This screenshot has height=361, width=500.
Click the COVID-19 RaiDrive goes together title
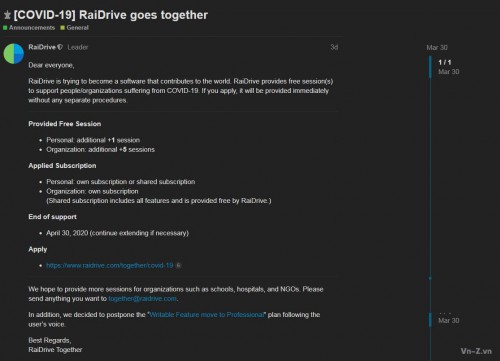tap(111, 15)
